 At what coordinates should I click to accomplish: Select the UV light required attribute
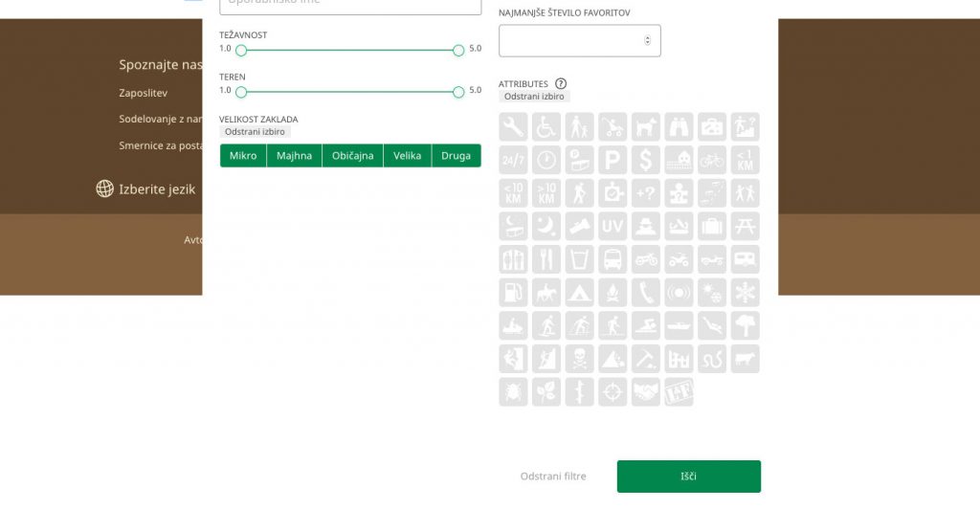(x=612, y=226)
